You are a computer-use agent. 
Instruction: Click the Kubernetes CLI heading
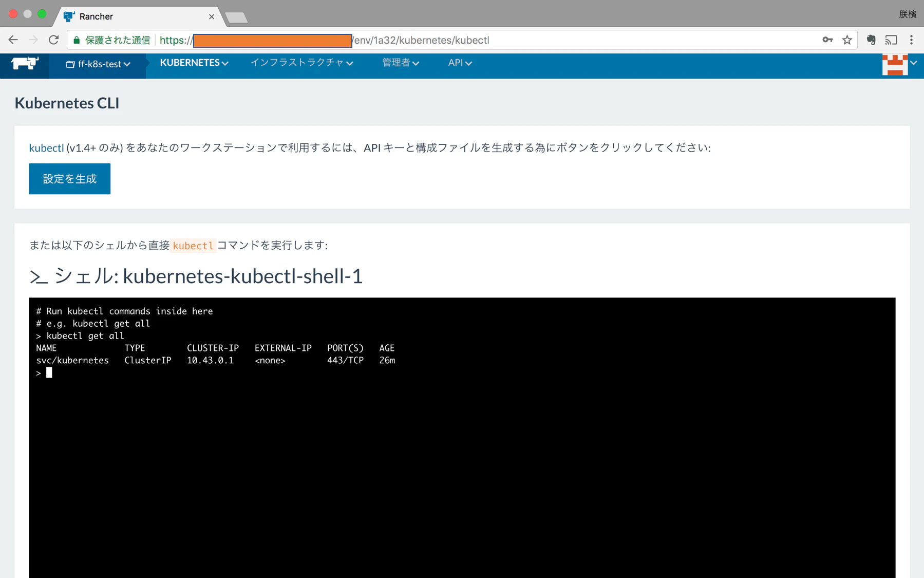[x=67, y=103]
